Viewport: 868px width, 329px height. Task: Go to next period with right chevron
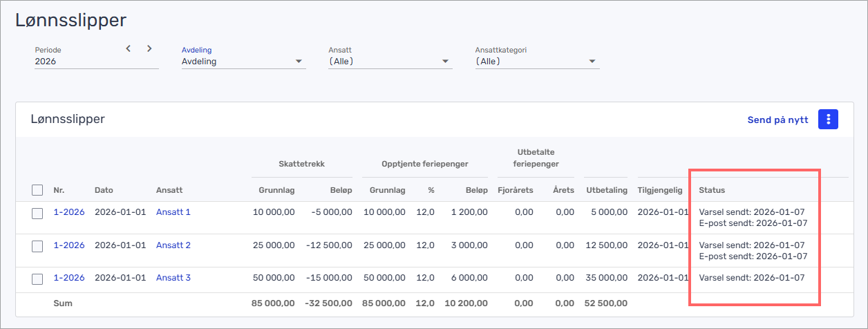pos(149,48)
